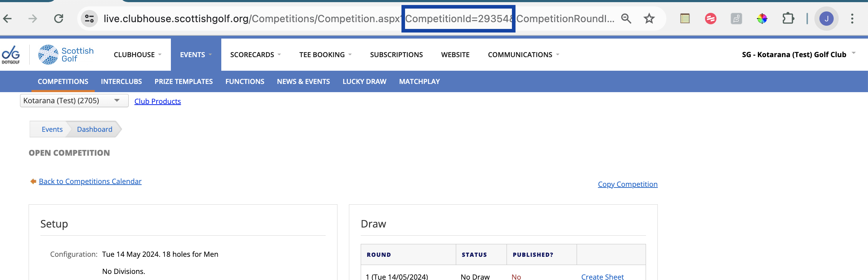
Task: Open the Chrome three-dot menu
Action: coord(852,19)
